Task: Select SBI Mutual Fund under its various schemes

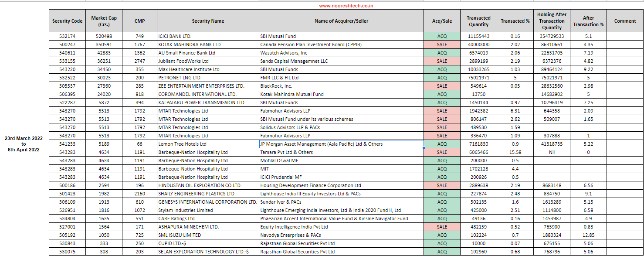Action: pos(341,119)
